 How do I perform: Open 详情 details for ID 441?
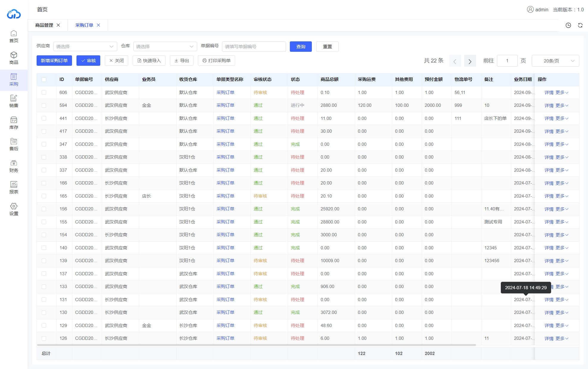549,118
